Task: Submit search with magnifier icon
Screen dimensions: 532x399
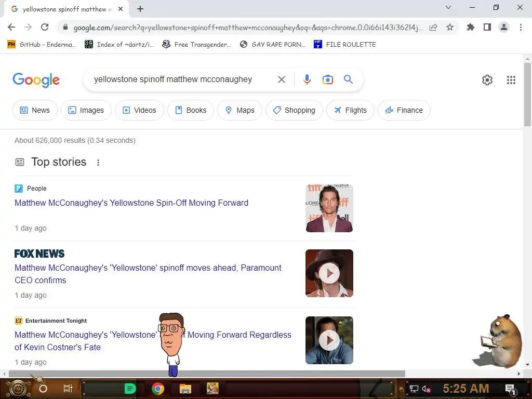Action: point(348,79)
